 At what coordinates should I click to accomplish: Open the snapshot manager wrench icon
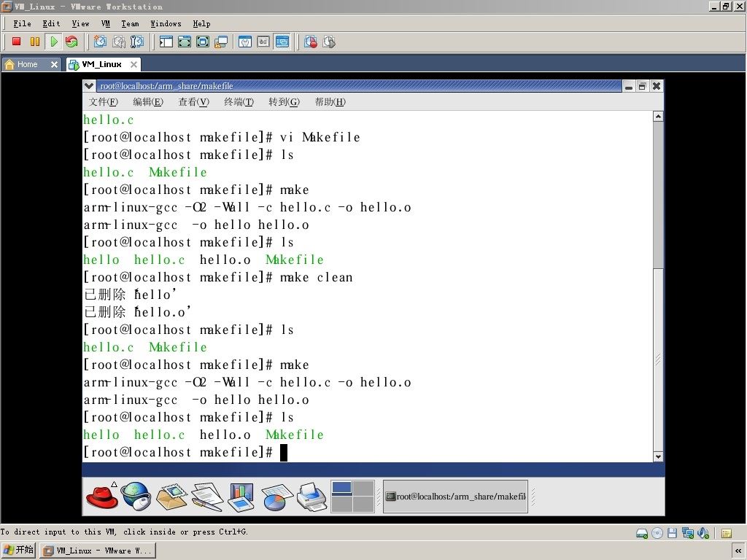136,42
